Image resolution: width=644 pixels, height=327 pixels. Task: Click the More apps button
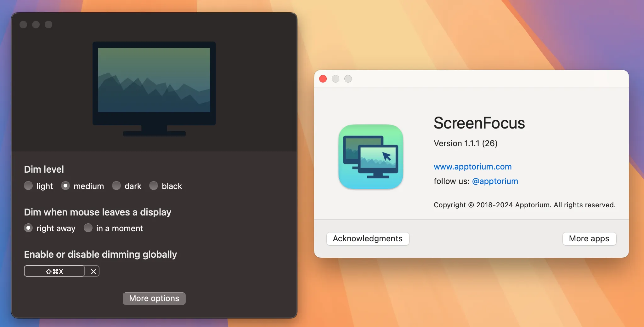[589, 238]
